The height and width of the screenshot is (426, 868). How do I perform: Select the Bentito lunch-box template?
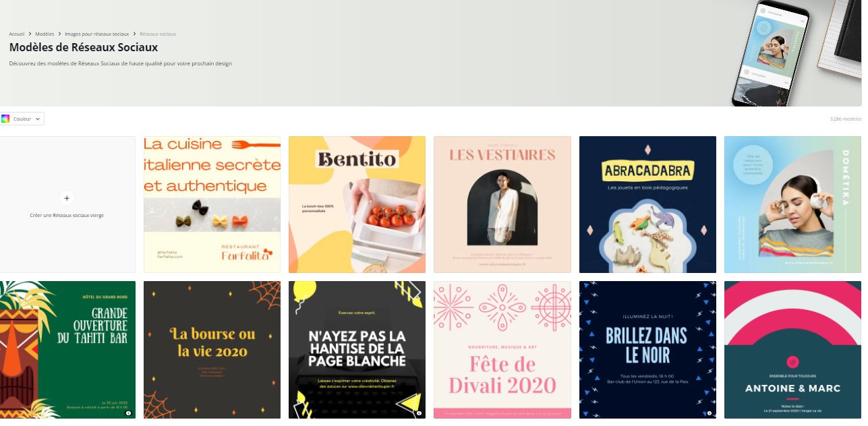357,204
